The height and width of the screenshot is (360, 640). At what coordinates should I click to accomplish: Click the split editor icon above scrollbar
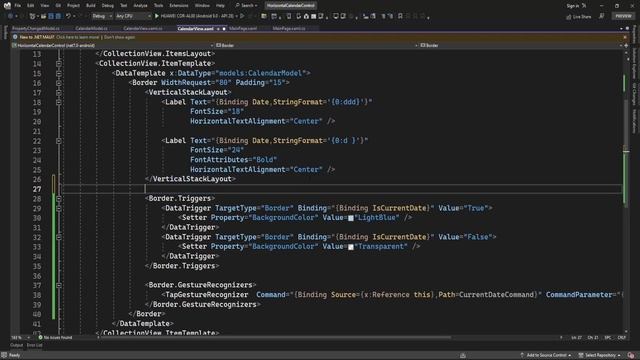click(626, 45)
